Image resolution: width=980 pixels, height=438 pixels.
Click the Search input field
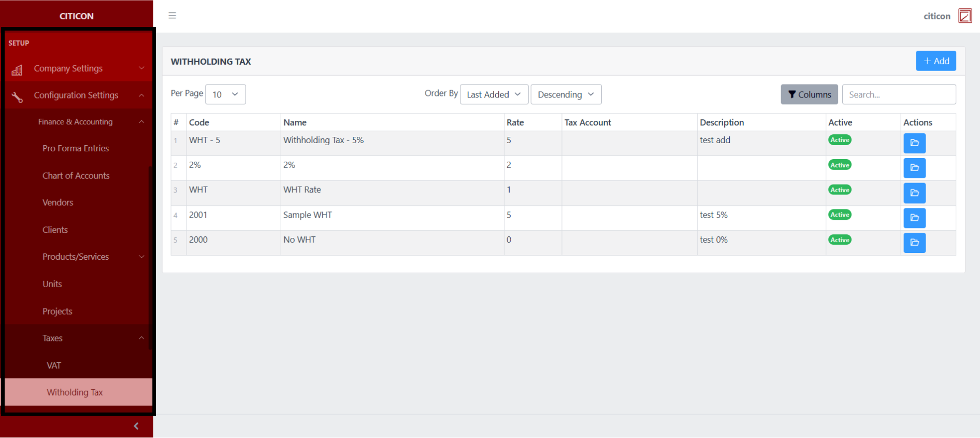click(x=899, y=94)
